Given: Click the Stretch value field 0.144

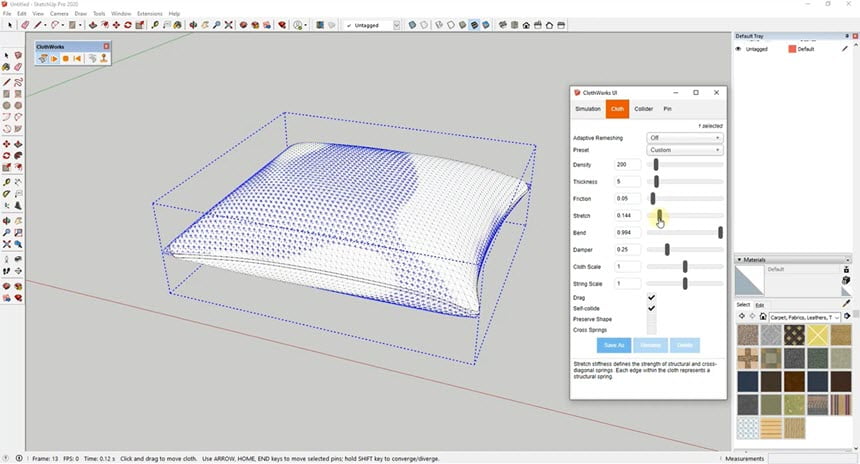Looking at the screenshot, I should pos(627,216).
